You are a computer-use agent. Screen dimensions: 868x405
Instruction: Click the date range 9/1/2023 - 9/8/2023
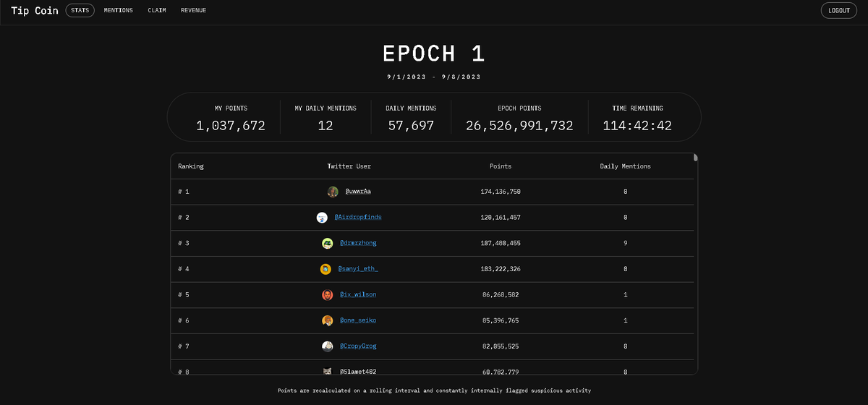point(434,77)
